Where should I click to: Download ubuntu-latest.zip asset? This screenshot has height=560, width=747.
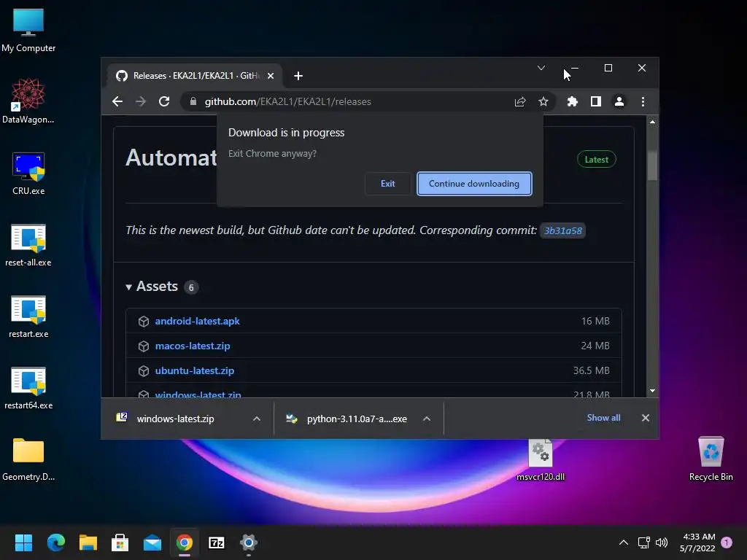194,371
